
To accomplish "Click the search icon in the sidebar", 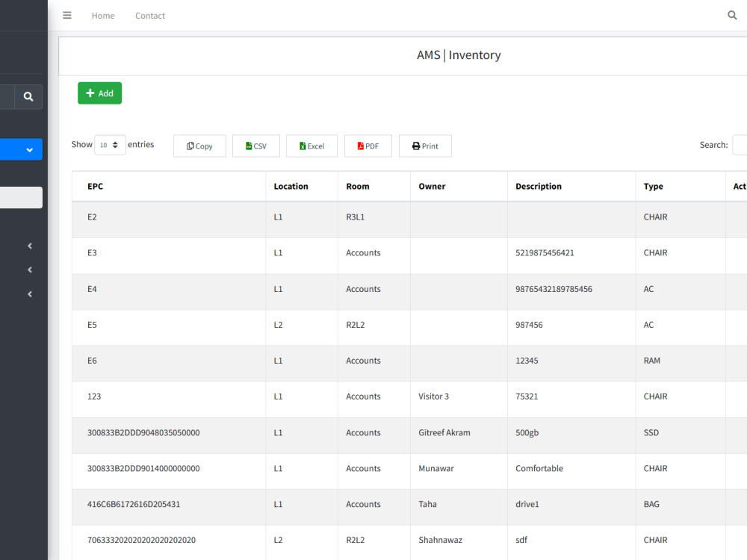I will click(28, 96).
